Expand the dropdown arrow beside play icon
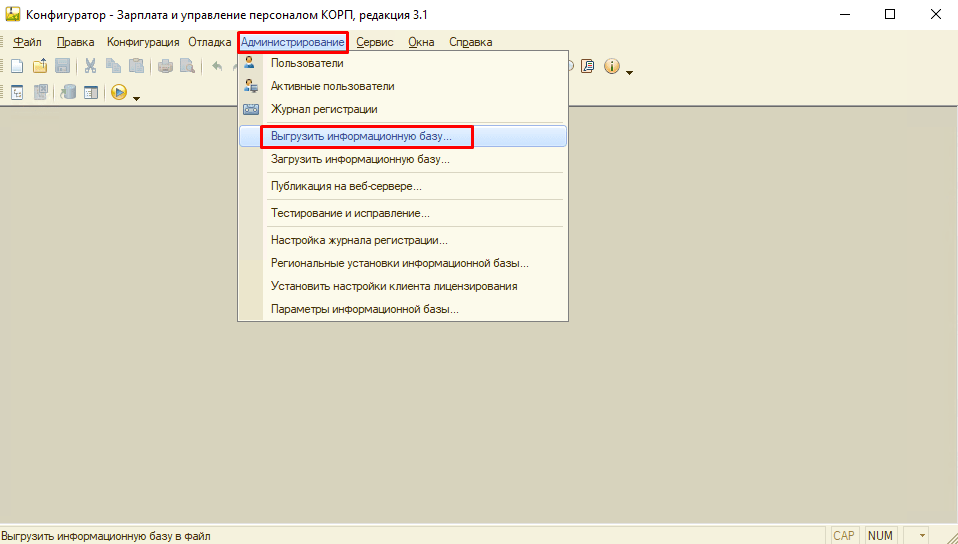Viewport: 958px width, 544px height. [136, 98]
